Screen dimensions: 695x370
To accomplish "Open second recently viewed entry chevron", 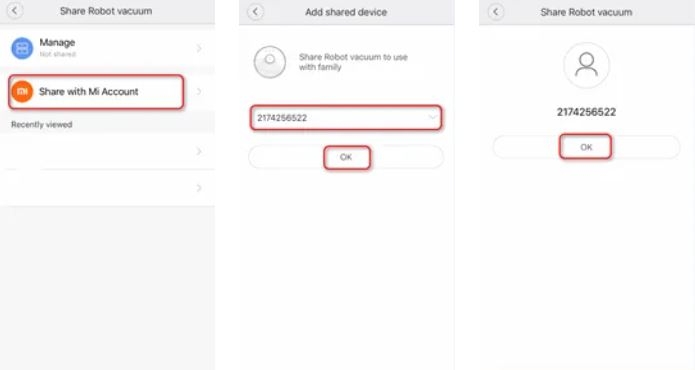I will 199,188.
